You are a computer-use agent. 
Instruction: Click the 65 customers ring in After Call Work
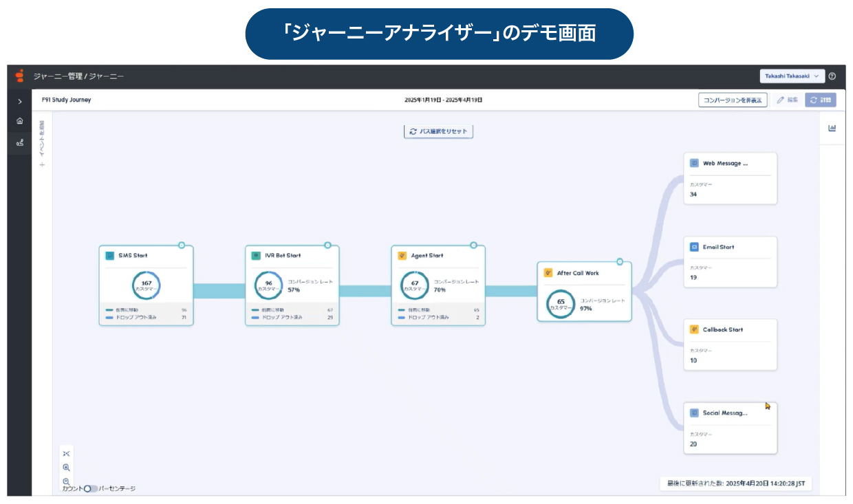click(561, 304)
